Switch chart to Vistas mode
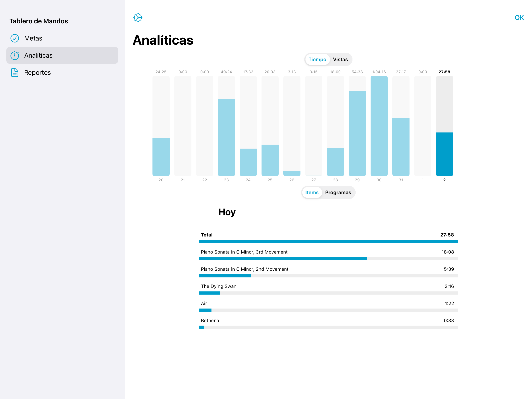 340,59
